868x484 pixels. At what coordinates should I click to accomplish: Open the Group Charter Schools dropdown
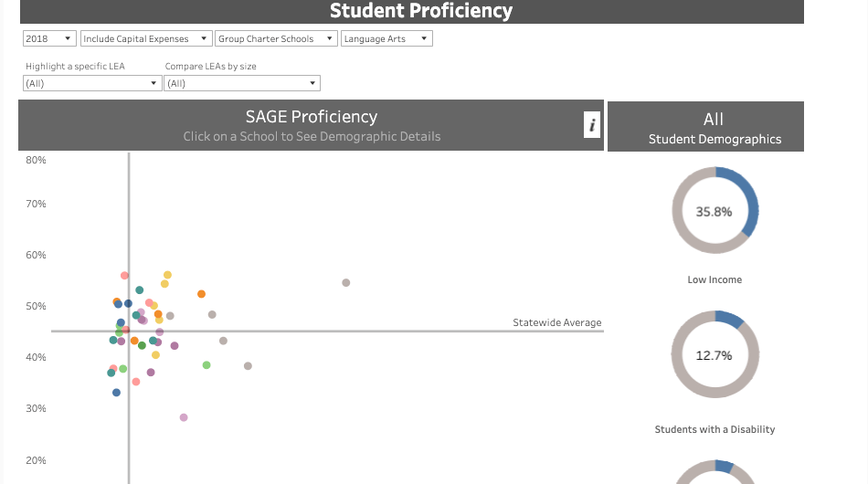click(276, 38)
